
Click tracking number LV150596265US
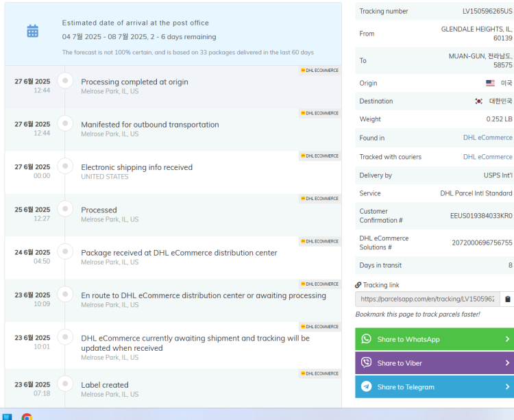(487, 11)
